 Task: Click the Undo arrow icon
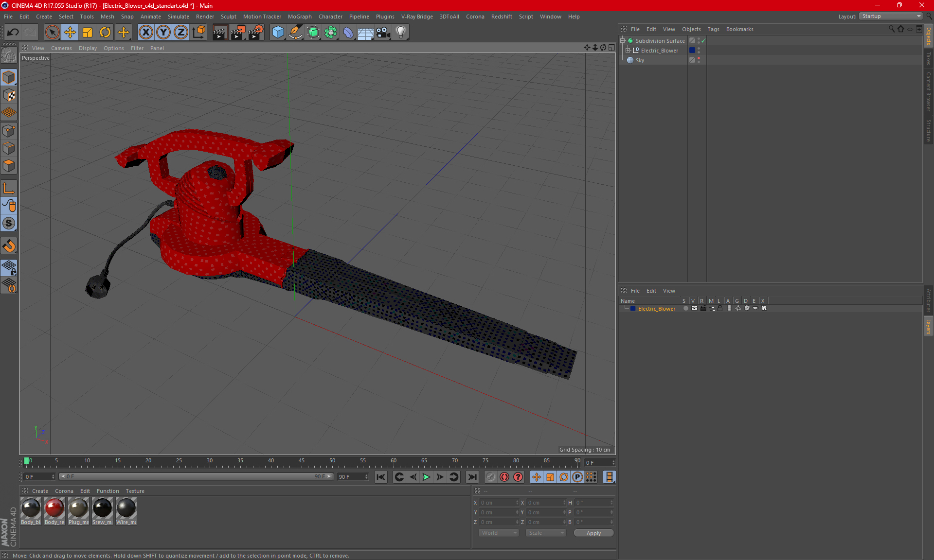(x=13, y=32)
